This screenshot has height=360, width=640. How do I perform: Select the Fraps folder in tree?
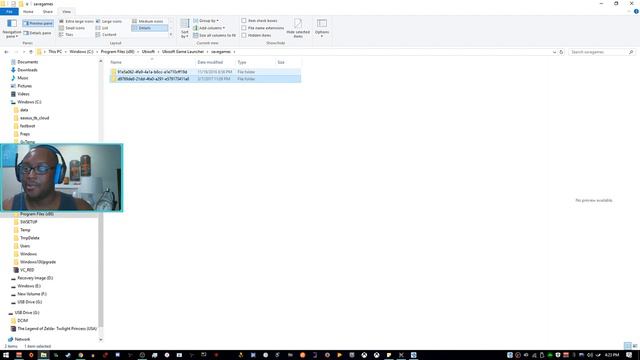(24, 134)
